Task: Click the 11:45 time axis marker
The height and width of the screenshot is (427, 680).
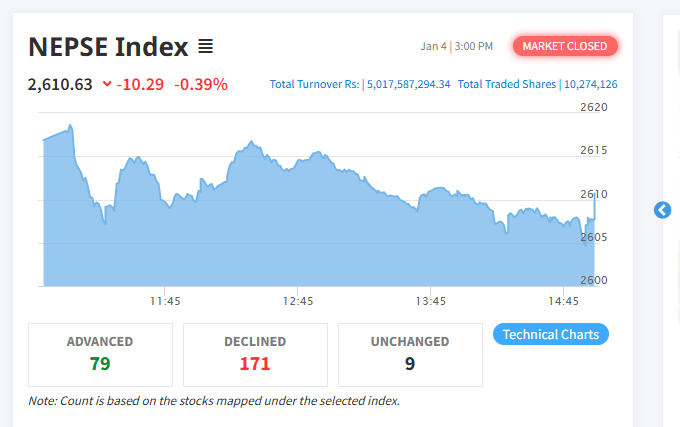Action: [x=165, y=301]
